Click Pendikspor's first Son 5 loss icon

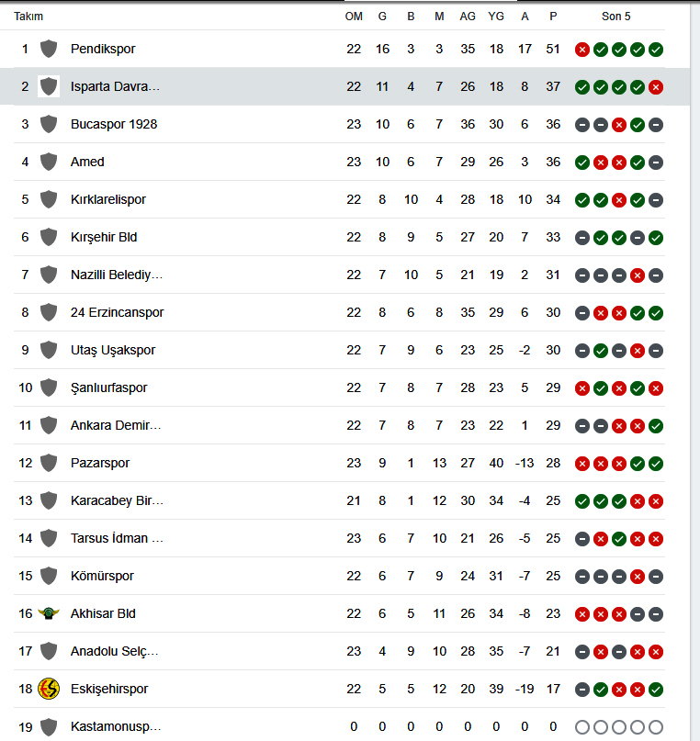tap(582, 50)
